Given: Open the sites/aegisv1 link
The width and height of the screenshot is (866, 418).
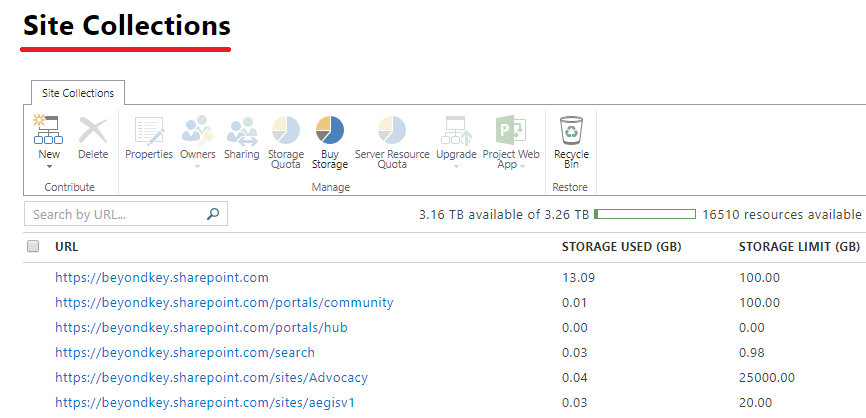Looking at the screenshot, I should point(205,403).
